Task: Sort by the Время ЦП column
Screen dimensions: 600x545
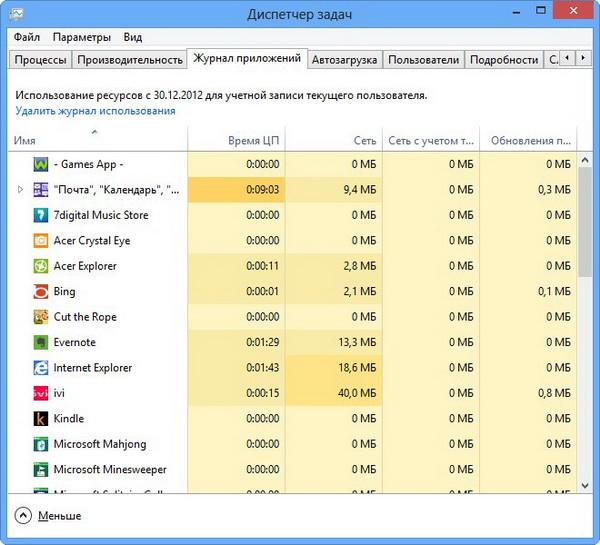Action: (x=254, y=141)
